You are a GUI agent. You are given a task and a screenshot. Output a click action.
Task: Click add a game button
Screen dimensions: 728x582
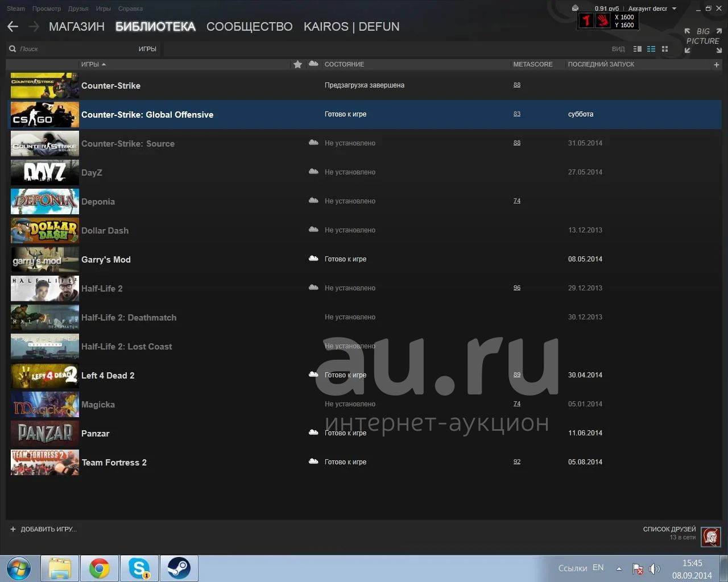pyautogui.click(x=43, y=529)
